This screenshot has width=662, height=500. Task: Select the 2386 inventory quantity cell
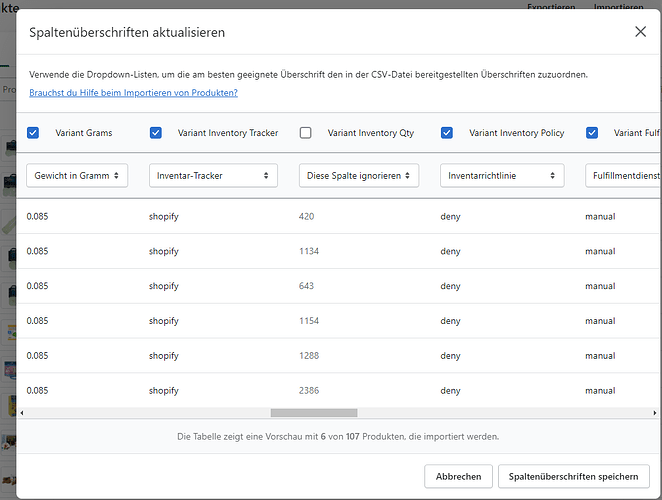[x=309, y=390]
